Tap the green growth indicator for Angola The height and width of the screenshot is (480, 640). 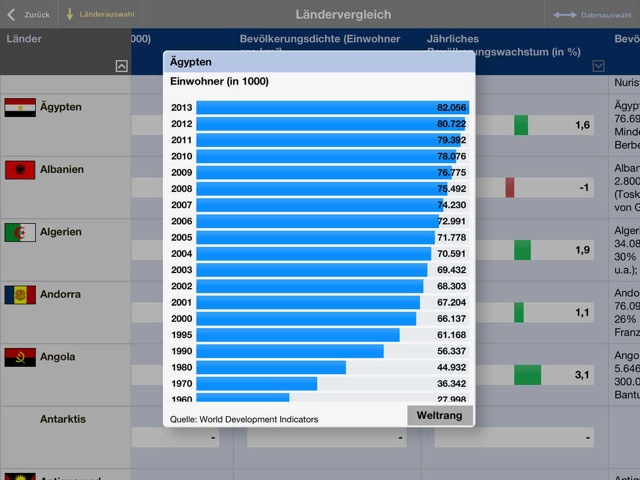coord(527,375)
